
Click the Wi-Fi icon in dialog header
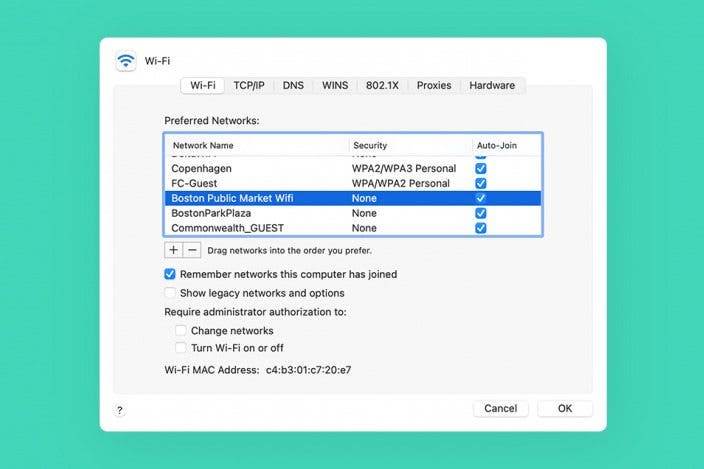click(125, 60)
